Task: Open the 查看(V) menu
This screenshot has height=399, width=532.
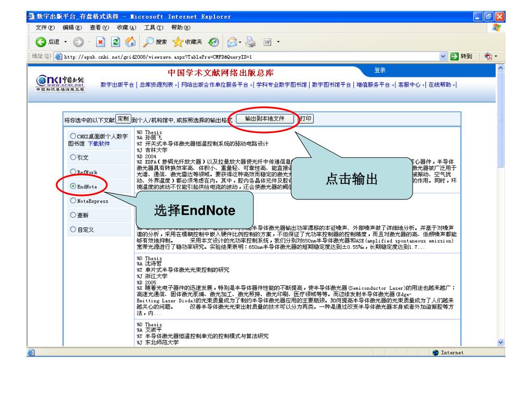Action: pyautogui.click(x=99, y=28)
